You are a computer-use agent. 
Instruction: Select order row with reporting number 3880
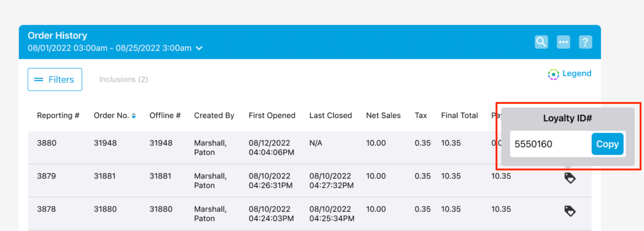[x=47, y=143]
